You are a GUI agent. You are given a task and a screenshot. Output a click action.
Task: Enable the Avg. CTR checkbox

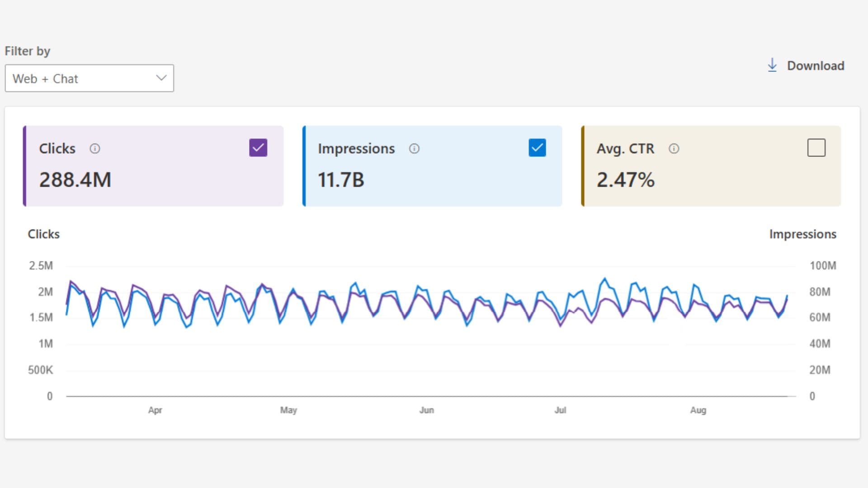pyautogui.click(x=816, y=148)
